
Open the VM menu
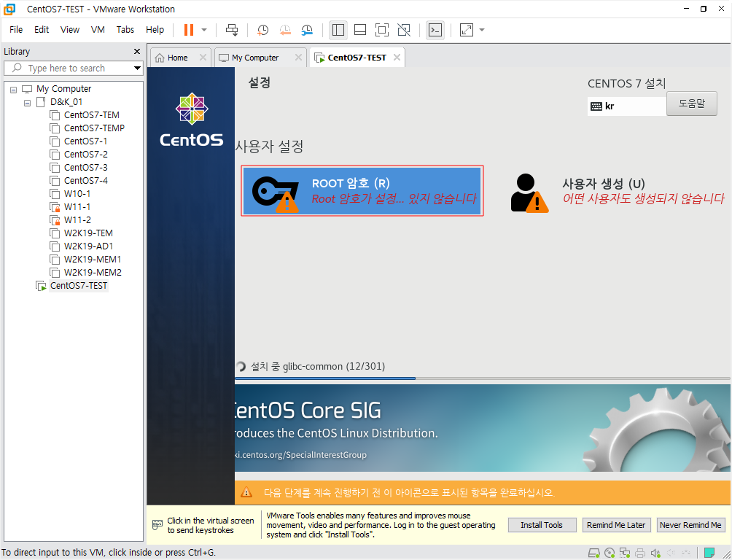click(98, 29)
